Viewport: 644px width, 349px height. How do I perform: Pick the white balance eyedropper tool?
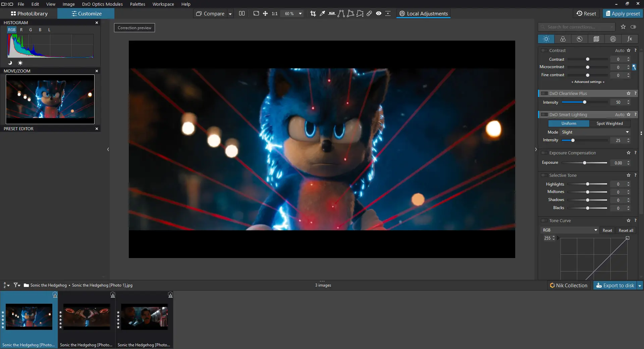click(322, 13)
